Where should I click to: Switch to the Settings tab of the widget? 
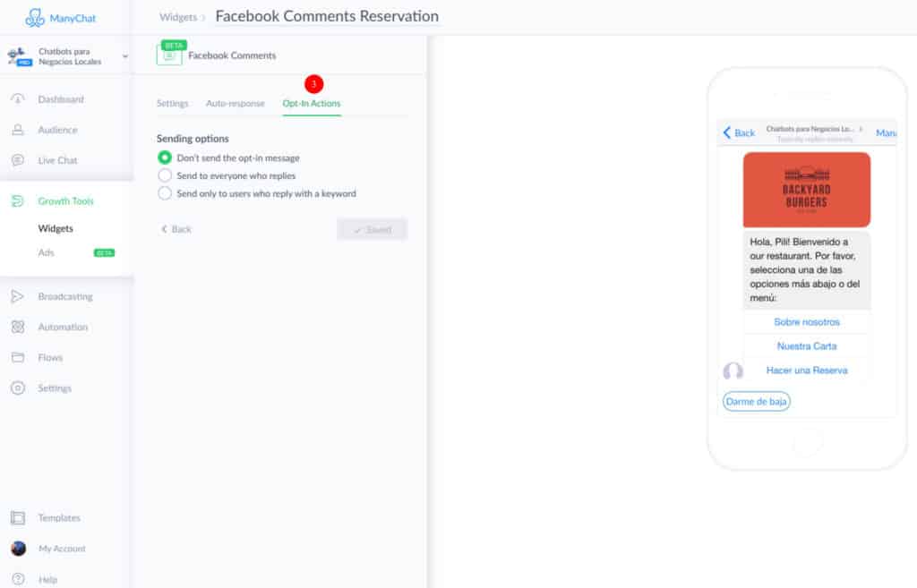pos(173,104)
